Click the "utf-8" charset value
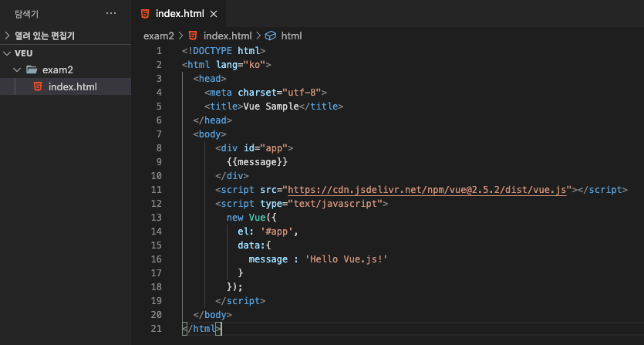The image size is (644, 345). click(x=302, y=93)
